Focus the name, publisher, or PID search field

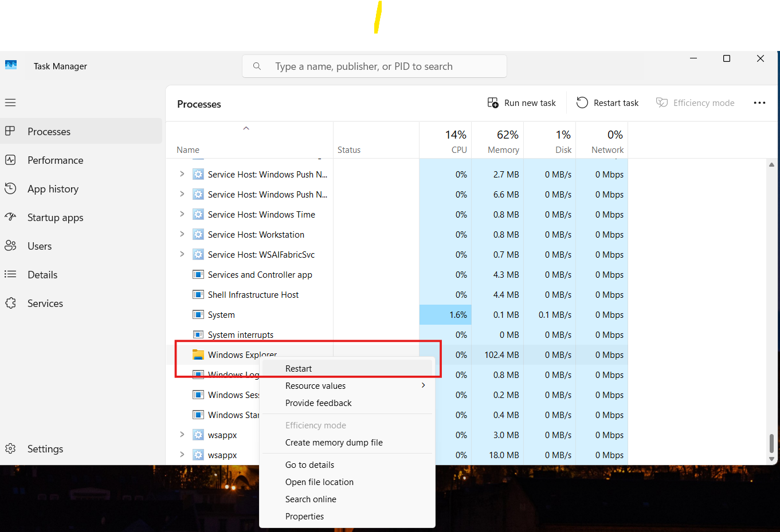pos(374,66)
